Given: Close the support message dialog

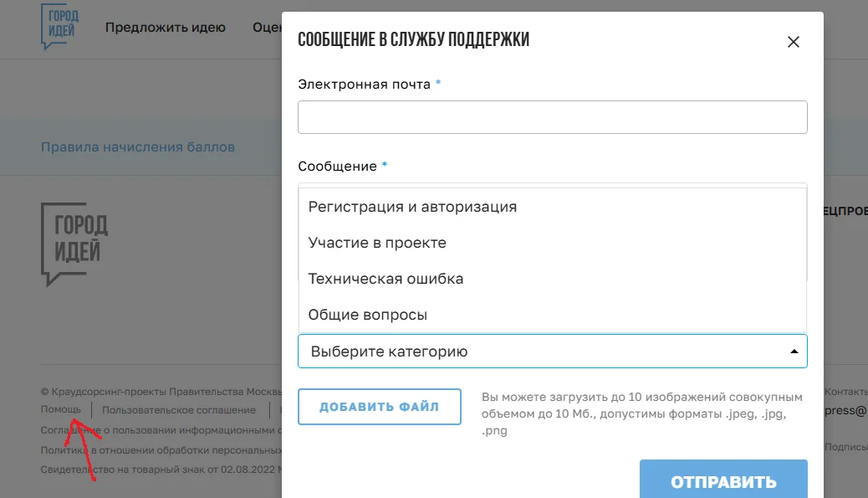Looking at the screenshot, I should coord(793,42).
